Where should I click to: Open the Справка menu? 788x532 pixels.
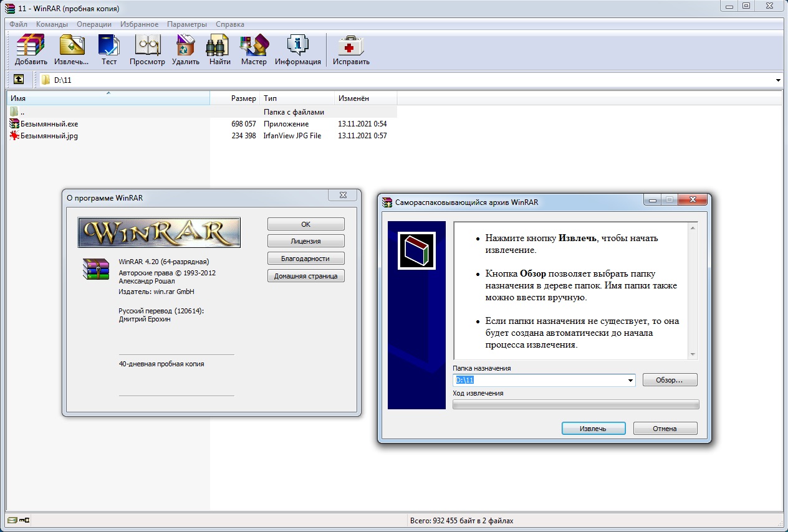[x=230, y=24]
